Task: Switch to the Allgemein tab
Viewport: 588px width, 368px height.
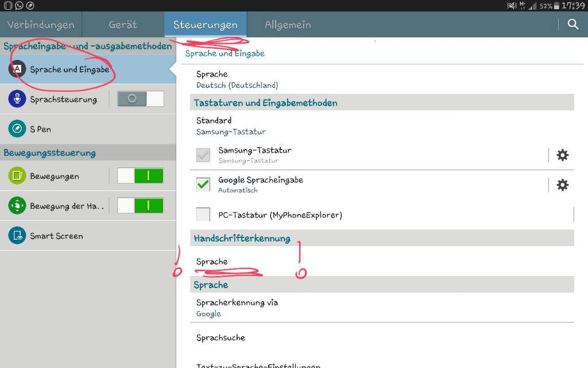Action: (288, 24)
